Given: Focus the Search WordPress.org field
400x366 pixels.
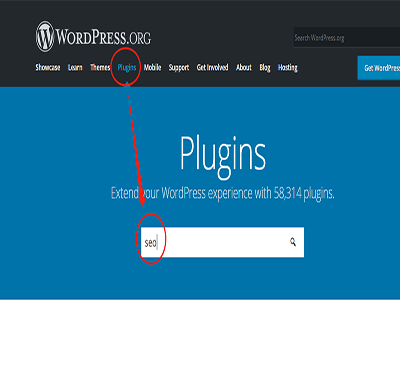Looking at the screenshot, I should [347, 37].
